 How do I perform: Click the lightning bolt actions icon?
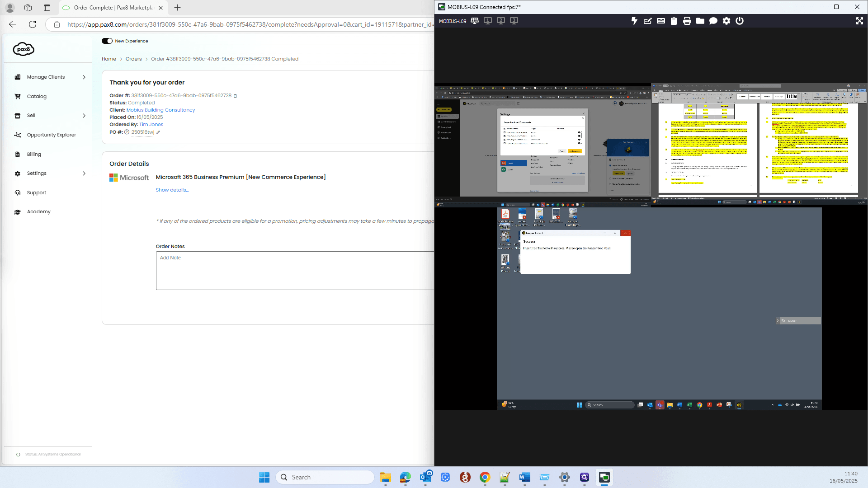(x=634, y=21)
